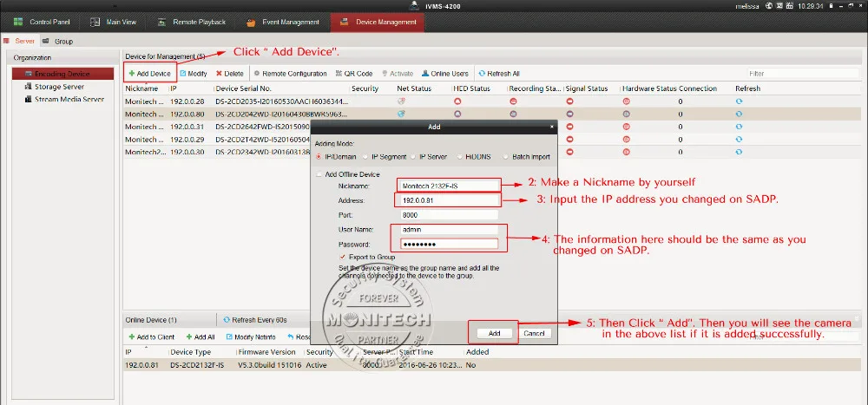Viewport: 868px width, 405px height.
Task: Switch to the Server sub-tab
Action: pos(19,41)
